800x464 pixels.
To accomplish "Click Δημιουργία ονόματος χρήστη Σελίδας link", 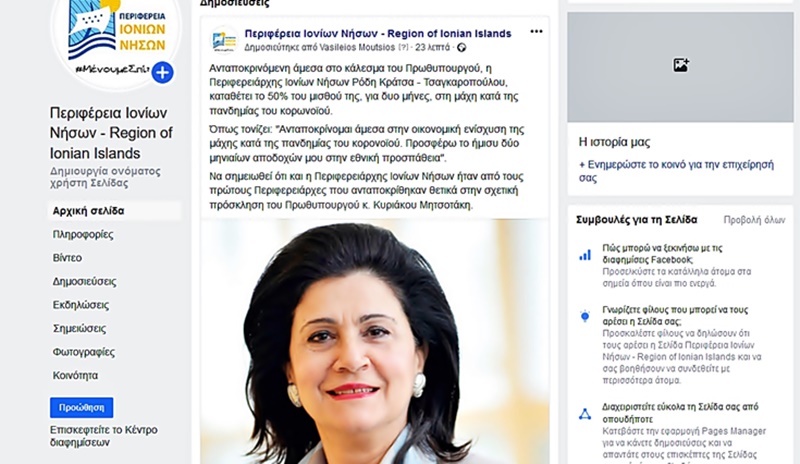I will [105, 177].
